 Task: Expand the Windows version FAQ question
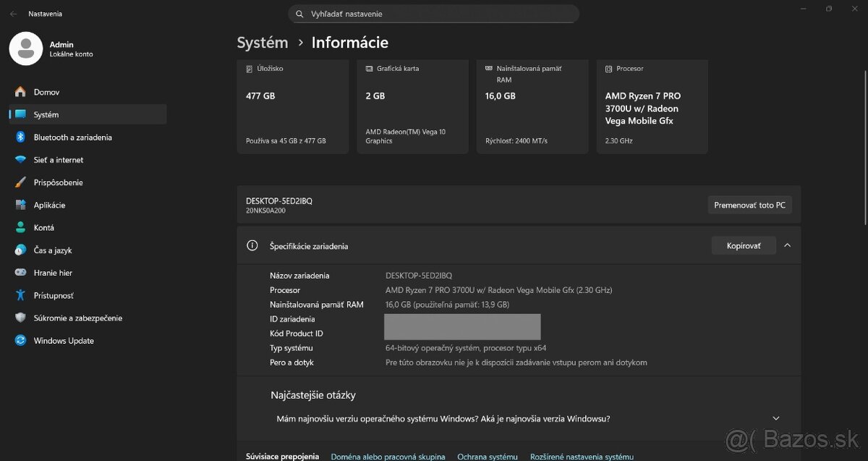coord(775,418)
